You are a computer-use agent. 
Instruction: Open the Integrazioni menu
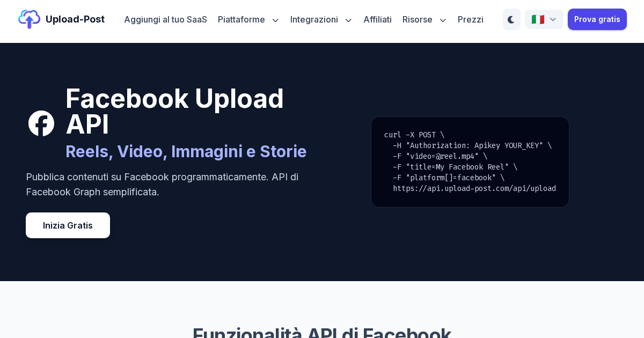[x=314, y=19]
